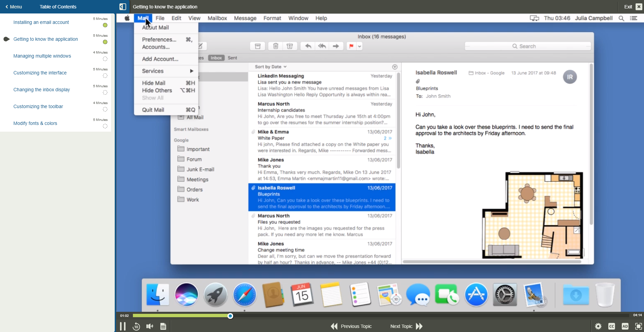The image size is (644, 332).
Task: Click inside the Mail search field
Action: click(527, 46)
